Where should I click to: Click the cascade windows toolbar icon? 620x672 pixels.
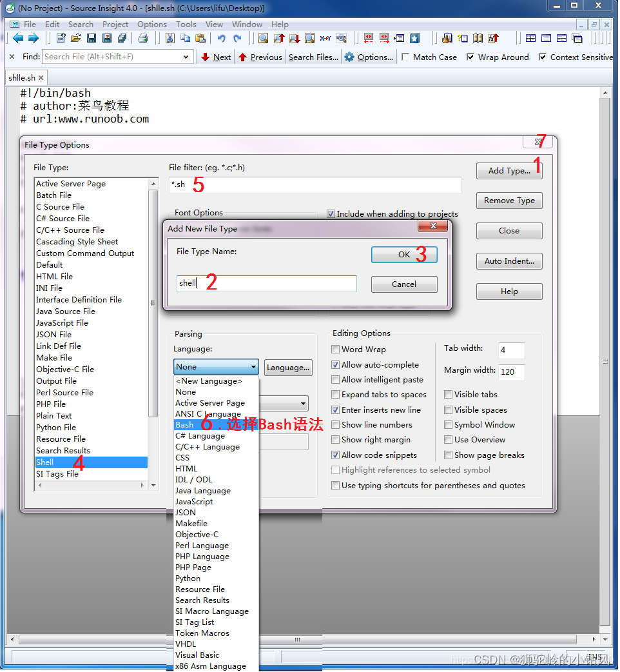(x=577, y=38)
